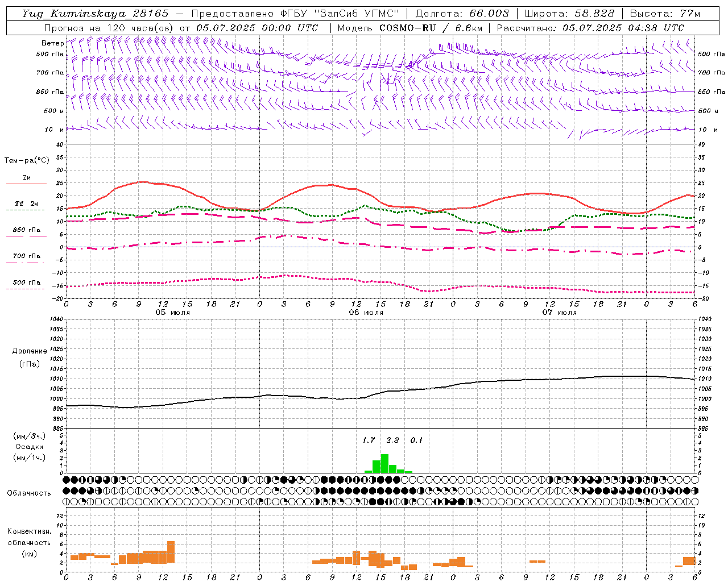Click the Высота: 77м value
This screenshot has width=728, height=582.
click(665, 14)
